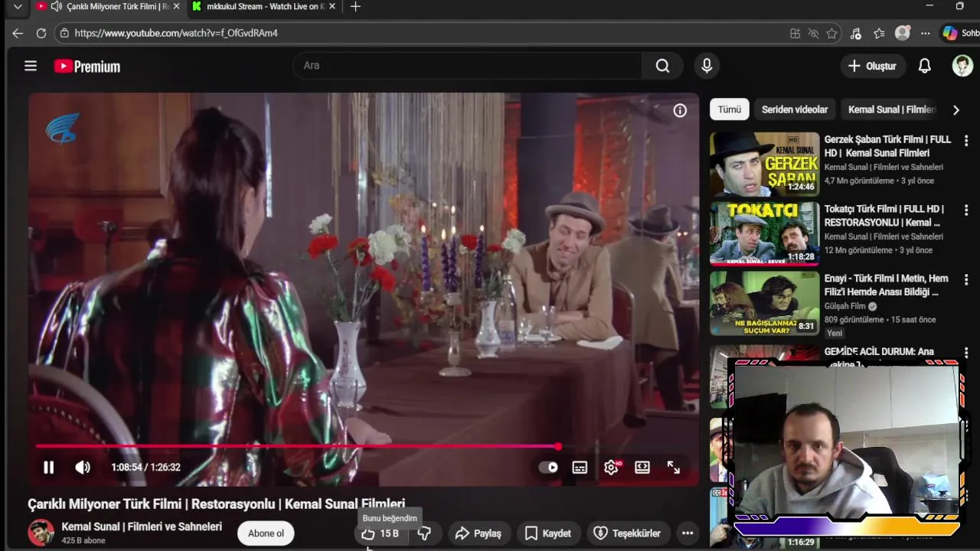Open Kemal Sunal channel avatar

point(41,533)
